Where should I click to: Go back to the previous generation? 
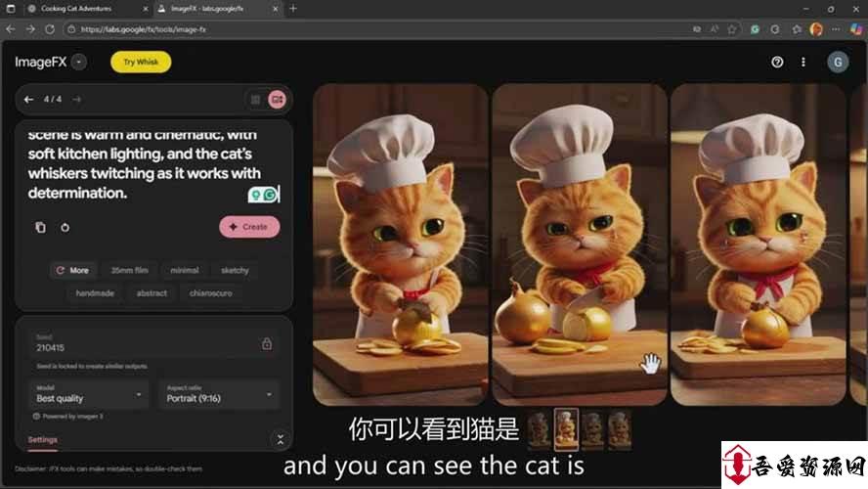coord(28,99)
